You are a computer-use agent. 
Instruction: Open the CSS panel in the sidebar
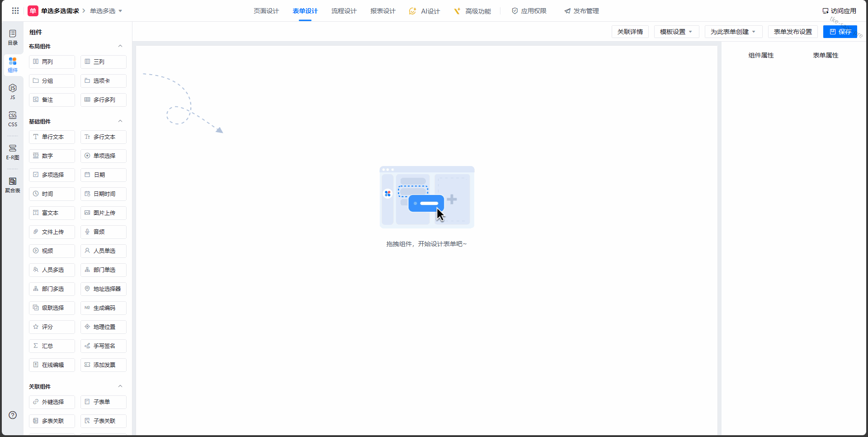click(12, 119)
